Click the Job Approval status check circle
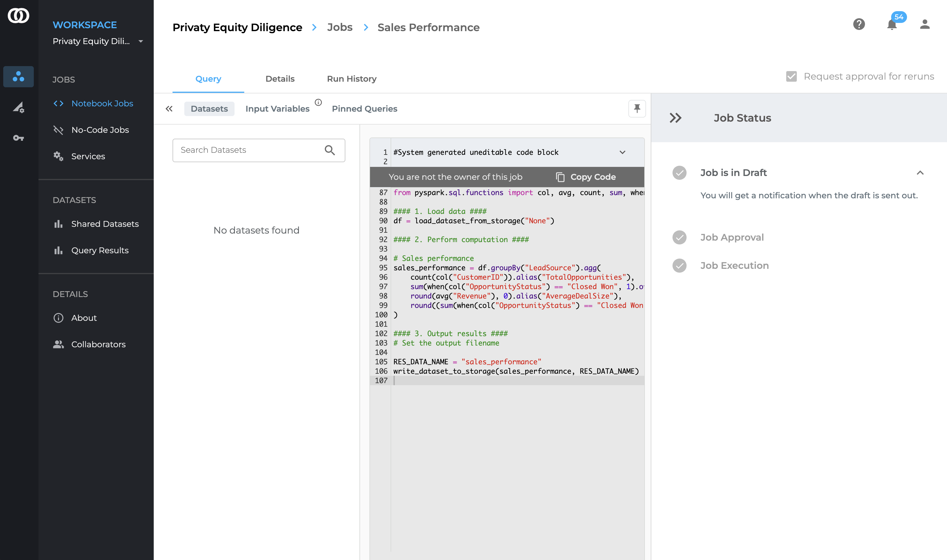This screenshot has height=560, width=947. (x=679, y=237)
